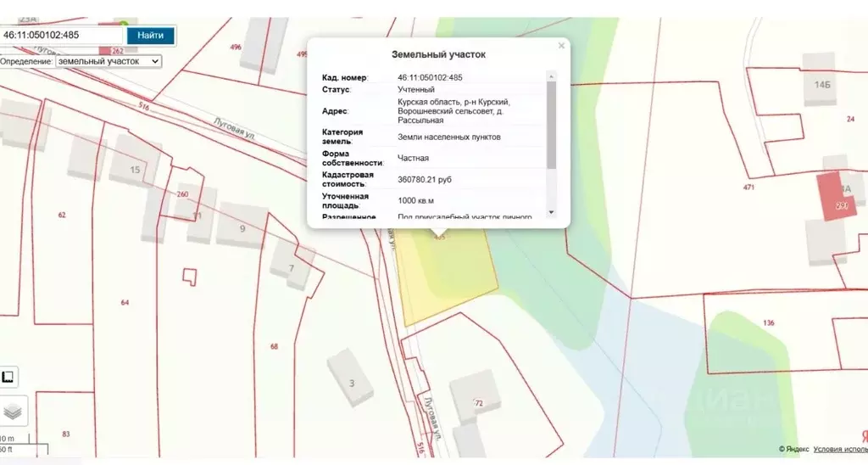Viewport: 868px width, 465px height.
Task: Open the map layers icon
Action: [12, 412]
